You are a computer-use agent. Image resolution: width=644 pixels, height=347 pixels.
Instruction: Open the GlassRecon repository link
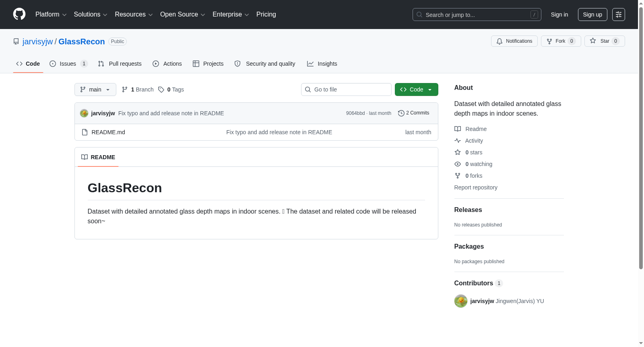click(82, 42)
